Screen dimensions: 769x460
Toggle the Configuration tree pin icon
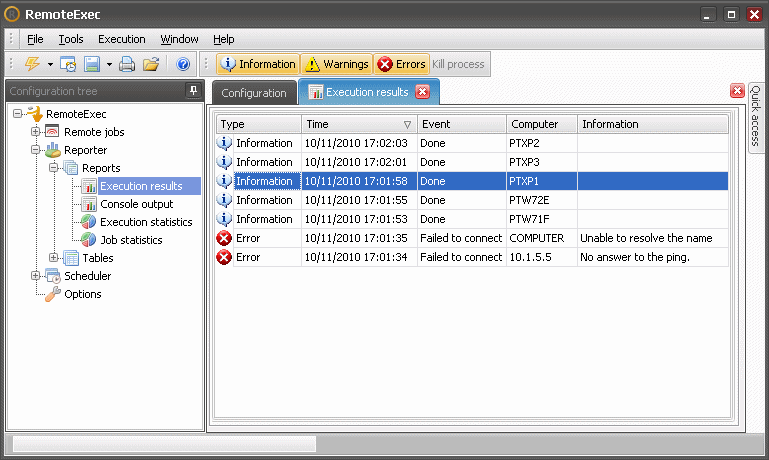click(193, 90)
